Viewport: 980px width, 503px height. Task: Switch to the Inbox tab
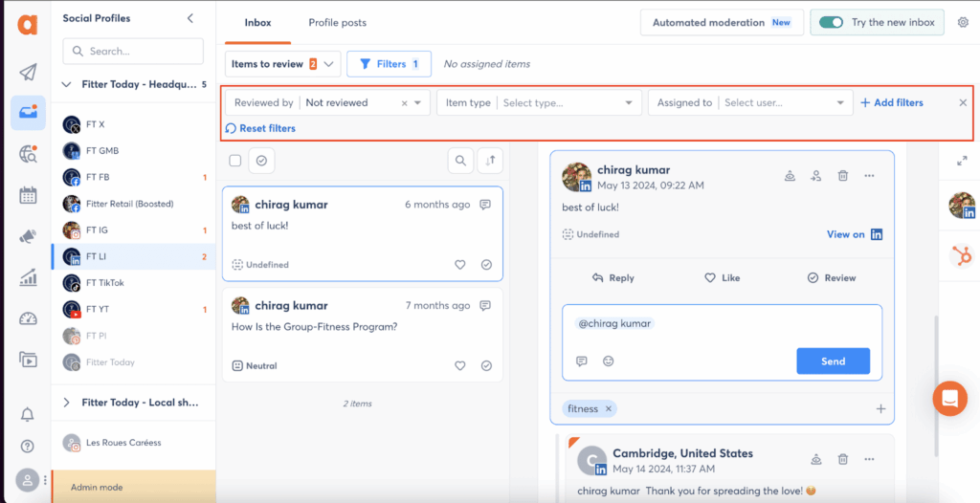257,23
